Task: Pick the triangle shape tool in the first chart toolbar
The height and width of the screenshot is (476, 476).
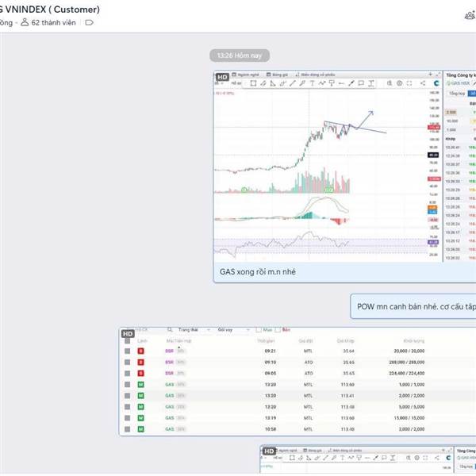Action: point(273,83)
